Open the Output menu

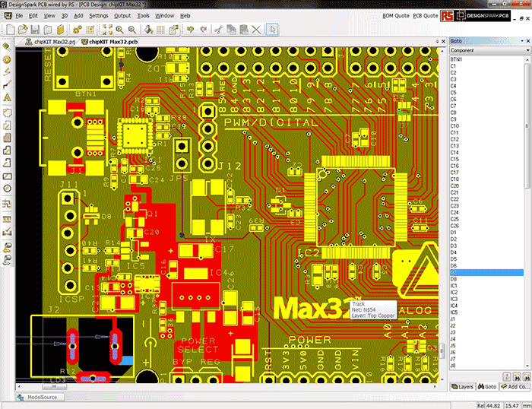point(122,16)
